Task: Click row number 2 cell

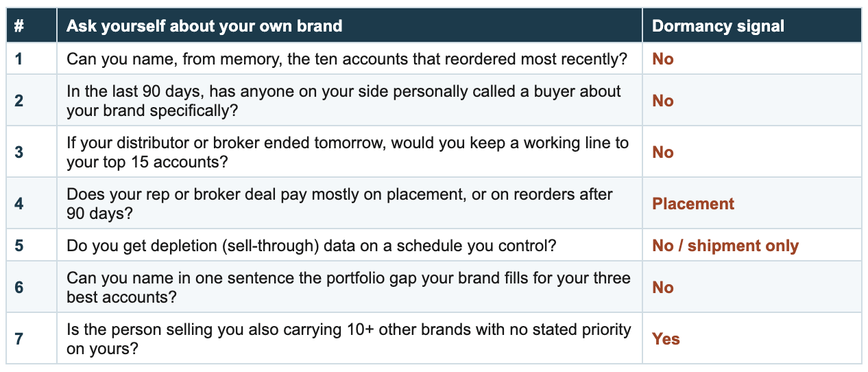Action: click(32, 100)
